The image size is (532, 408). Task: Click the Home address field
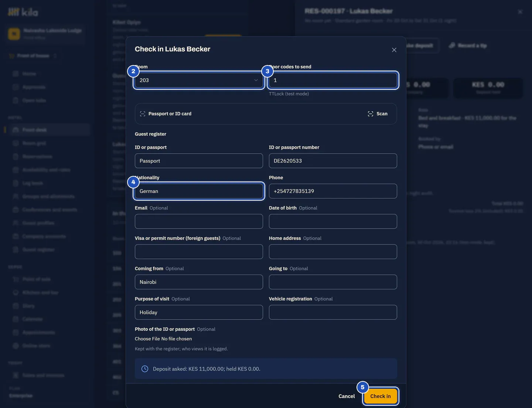333,252
